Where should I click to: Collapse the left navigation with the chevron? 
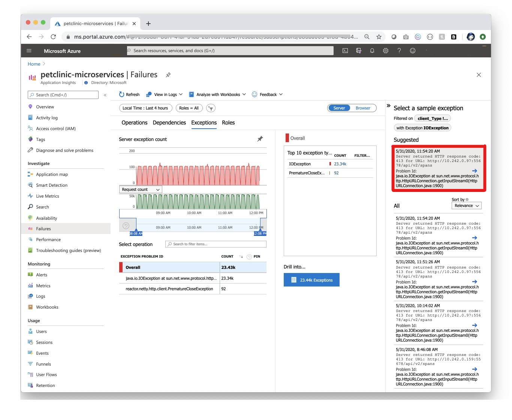(105, 95)
